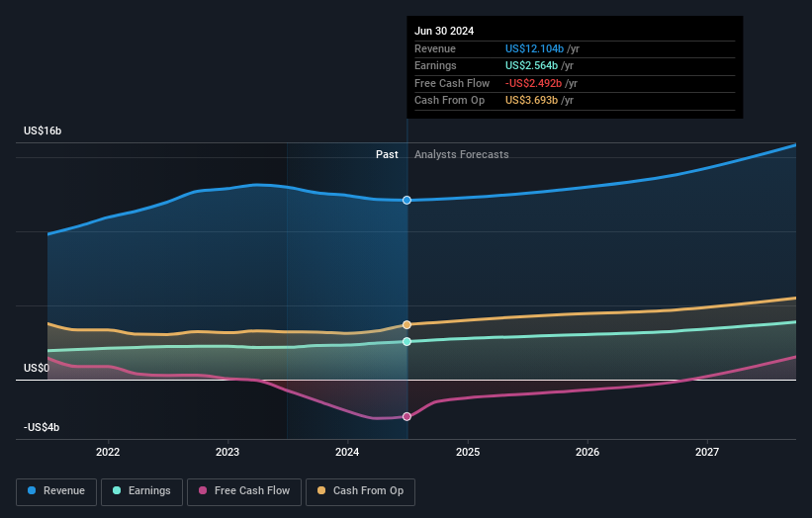This screenshot has height=518, width=812.
Task: Click the Revenue row label in tooltip
Action: pos(435,48)
